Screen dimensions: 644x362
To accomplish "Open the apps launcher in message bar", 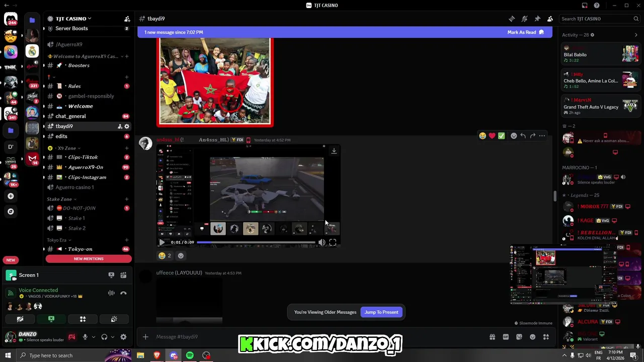I will pyautogui.click(x=546, y=337).
